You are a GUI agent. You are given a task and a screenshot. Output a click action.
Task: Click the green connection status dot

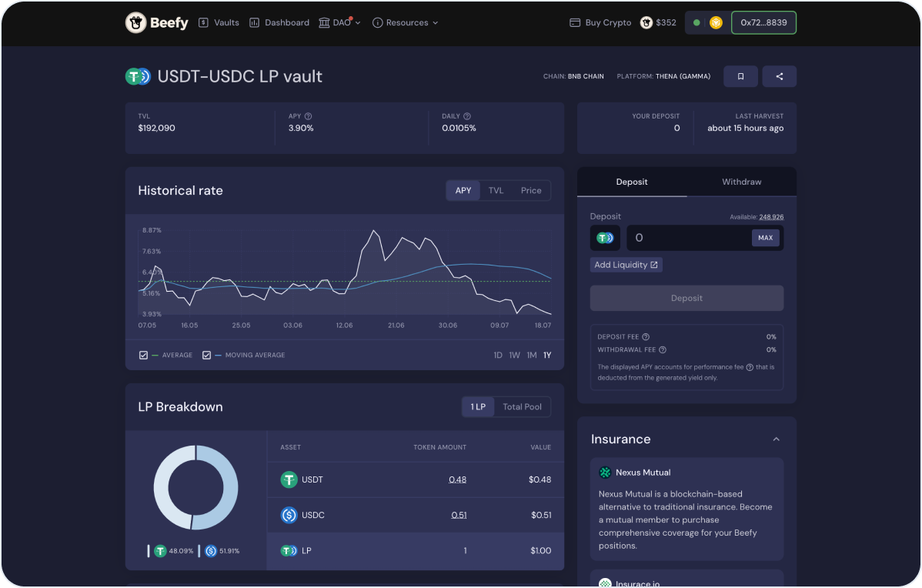tap(697, 23)
